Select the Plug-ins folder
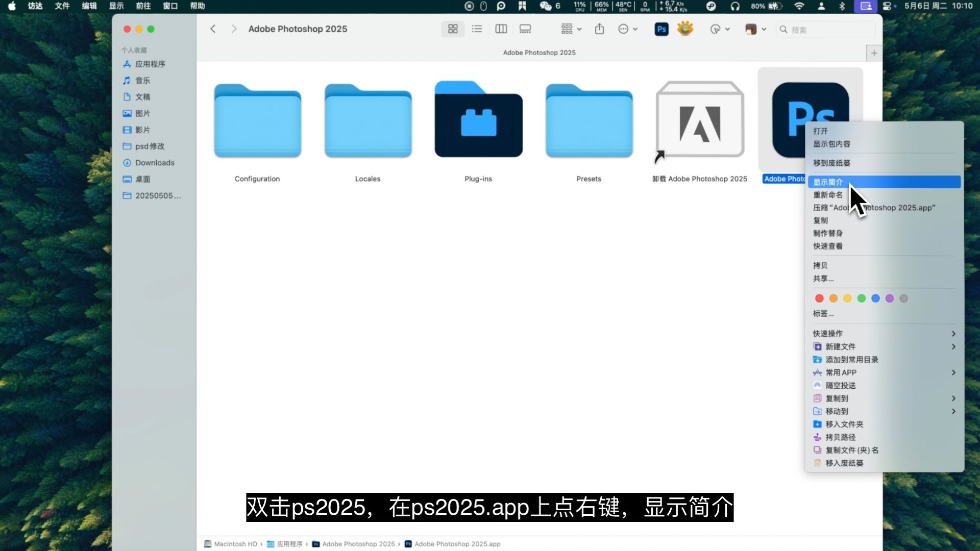 (478, 119)
